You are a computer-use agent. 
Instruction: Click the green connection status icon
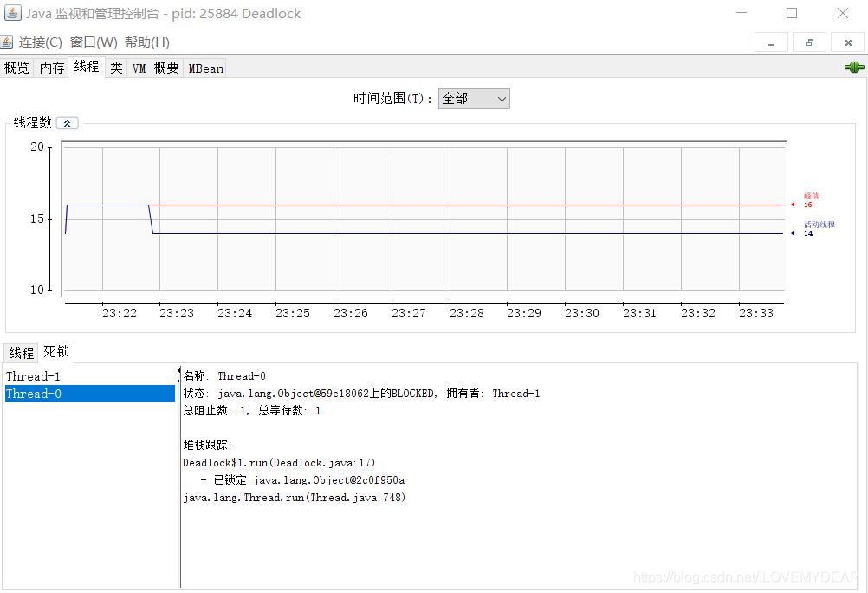pyautogui.click(x=854, y=67)
